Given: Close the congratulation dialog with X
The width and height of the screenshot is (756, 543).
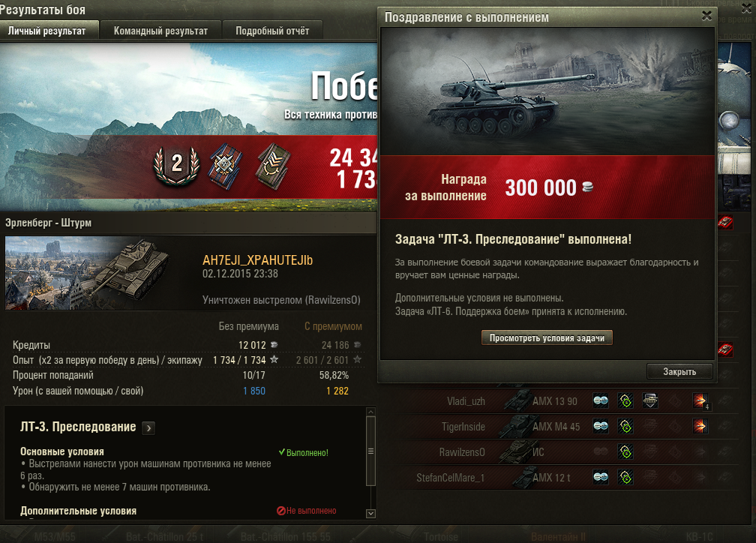Looking at the screenshot, I should (x=706, y=16).
